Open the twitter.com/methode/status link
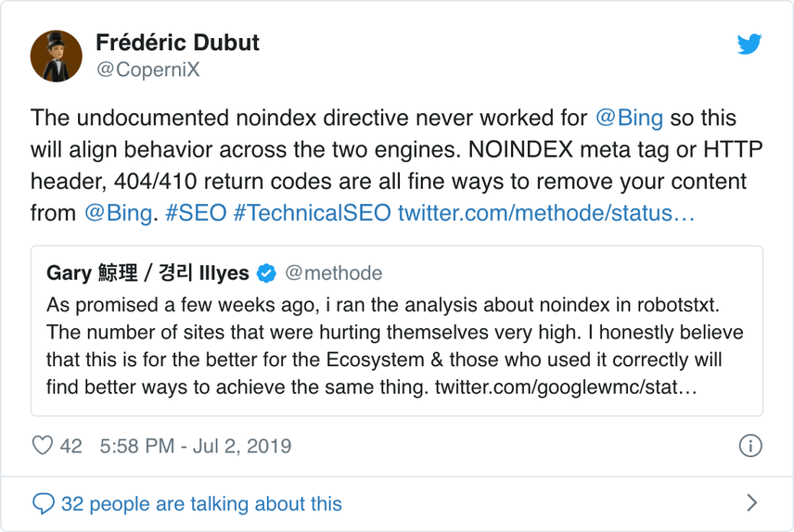 [x=545, y=213]
